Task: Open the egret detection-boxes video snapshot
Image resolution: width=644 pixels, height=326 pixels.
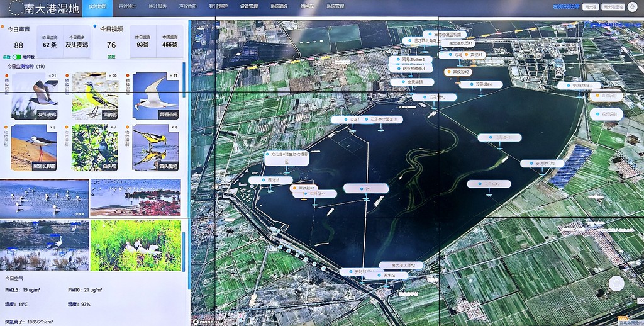Action: tap(45, 245)
